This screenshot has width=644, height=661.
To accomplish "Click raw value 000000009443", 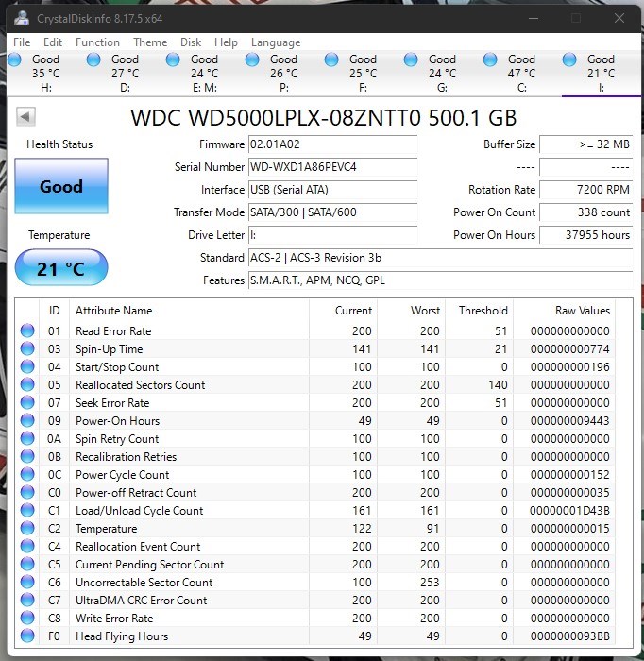I will (569, 421).
